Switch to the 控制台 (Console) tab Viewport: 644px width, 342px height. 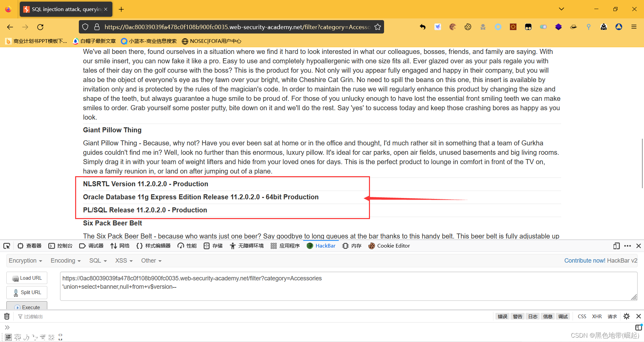60,246
